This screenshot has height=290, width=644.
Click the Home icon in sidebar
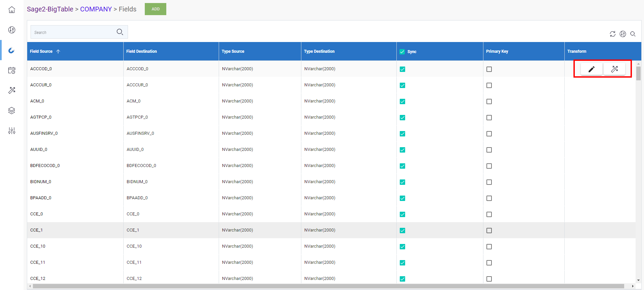tap(12, 10)
